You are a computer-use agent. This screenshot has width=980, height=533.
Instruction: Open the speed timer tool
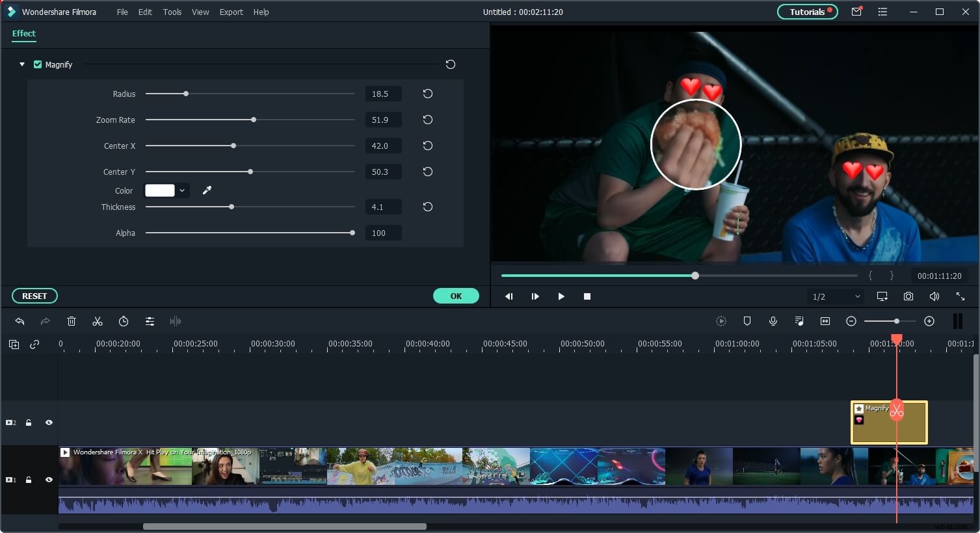(x=124, y=321)
